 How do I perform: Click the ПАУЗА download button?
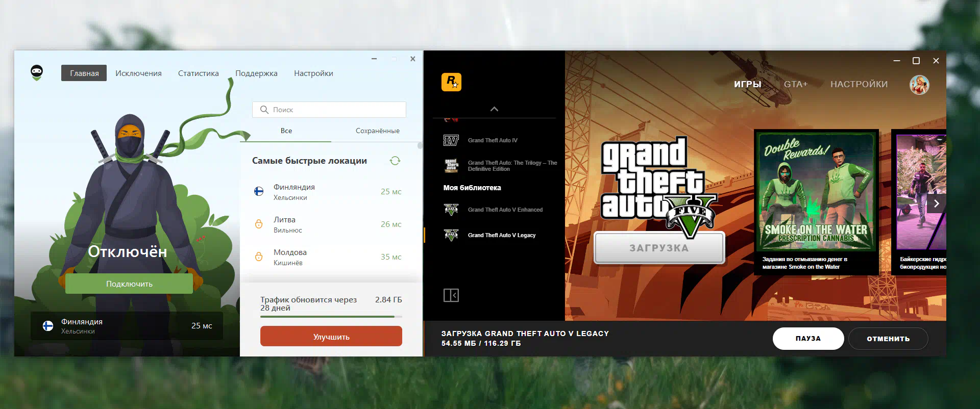[x=808, y=339]
